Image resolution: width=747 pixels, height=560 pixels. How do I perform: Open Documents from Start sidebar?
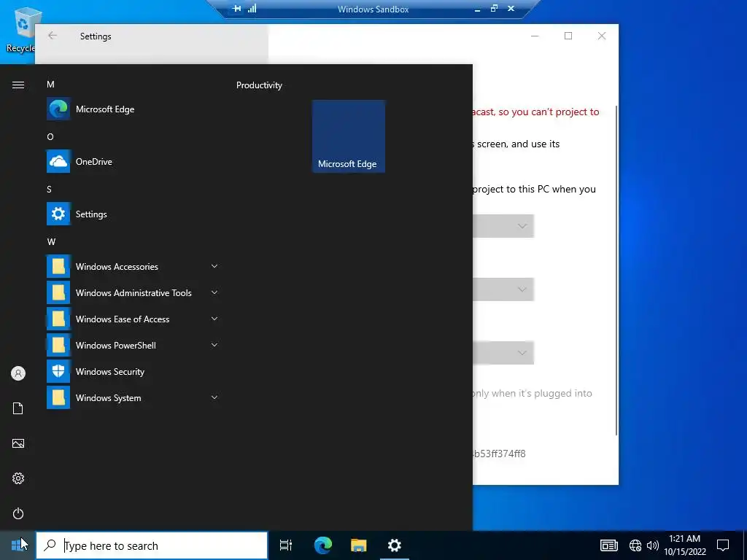coord(18,408)
